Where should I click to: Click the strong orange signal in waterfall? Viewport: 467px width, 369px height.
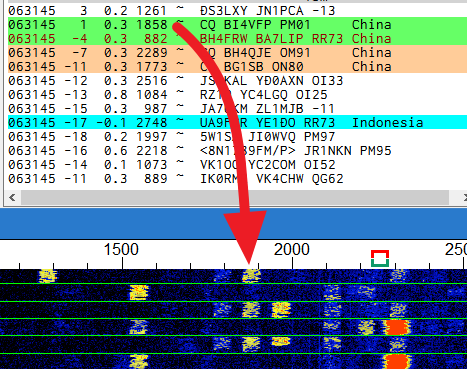(396, 327)
